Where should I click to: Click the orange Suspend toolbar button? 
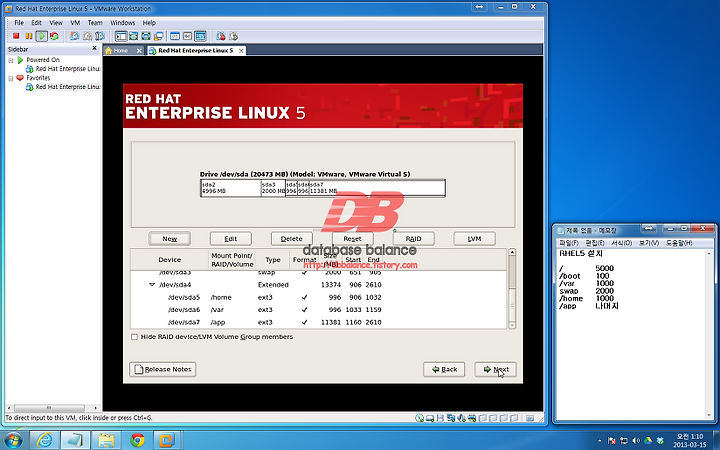(29, 36)
